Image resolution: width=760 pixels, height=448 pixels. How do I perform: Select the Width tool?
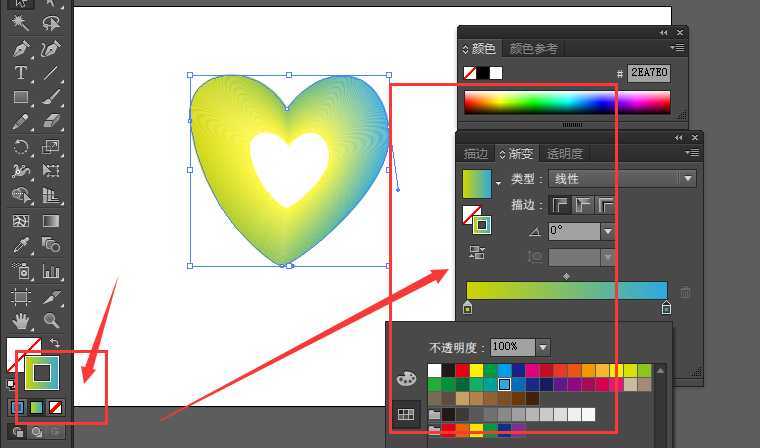20,171
